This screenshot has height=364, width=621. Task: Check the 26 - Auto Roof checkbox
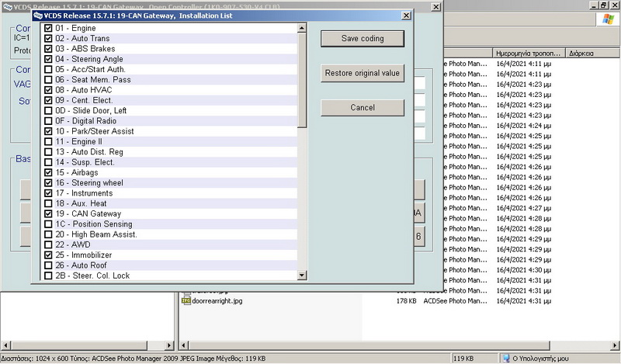point(48,265)
